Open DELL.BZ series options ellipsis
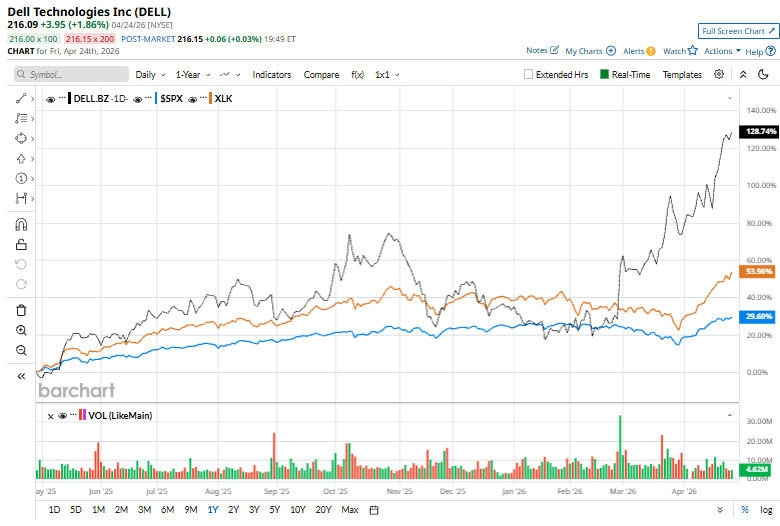This screenshot has height=526, width=780. pyautogui.click(x=62, y=98)
